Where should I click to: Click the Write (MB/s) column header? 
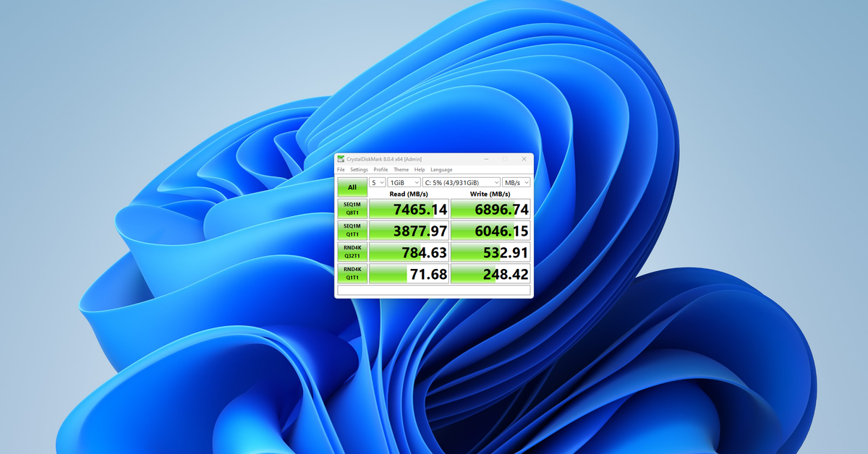click(490, 194)
